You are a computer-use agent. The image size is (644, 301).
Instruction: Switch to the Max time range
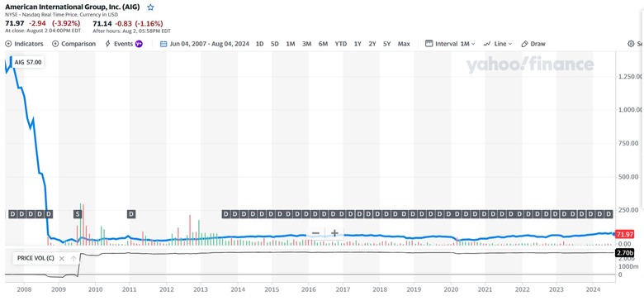pyautogui.click(x=404, y=44)
